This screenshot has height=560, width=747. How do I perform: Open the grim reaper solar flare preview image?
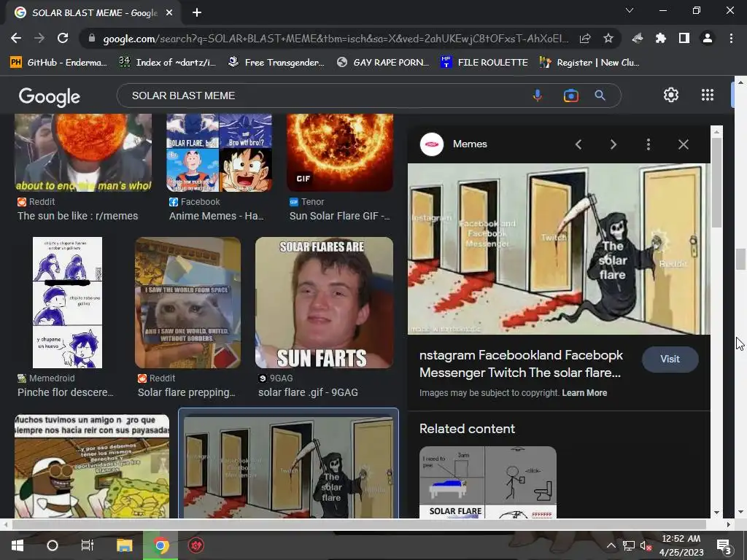point(559,249)
